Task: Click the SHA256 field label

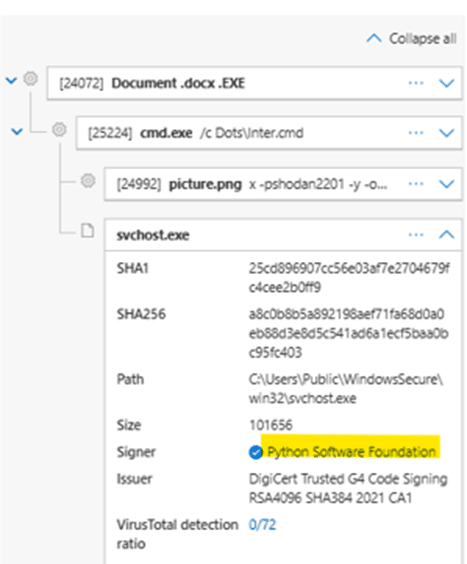Action: (141, 314)
